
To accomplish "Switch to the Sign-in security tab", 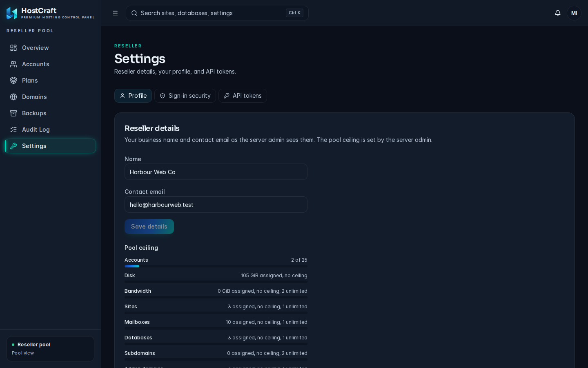I will click(x=185, y=96).
